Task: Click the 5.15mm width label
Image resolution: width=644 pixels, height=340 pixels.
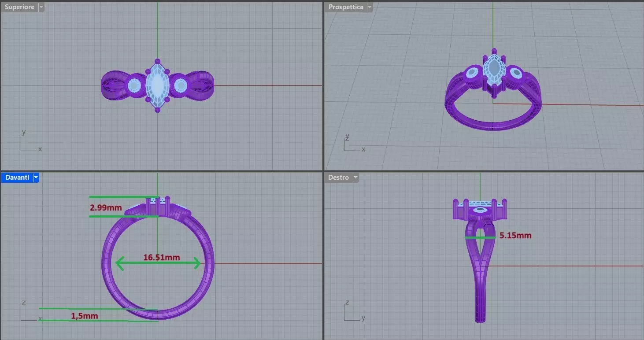Action: pos(515,236)
